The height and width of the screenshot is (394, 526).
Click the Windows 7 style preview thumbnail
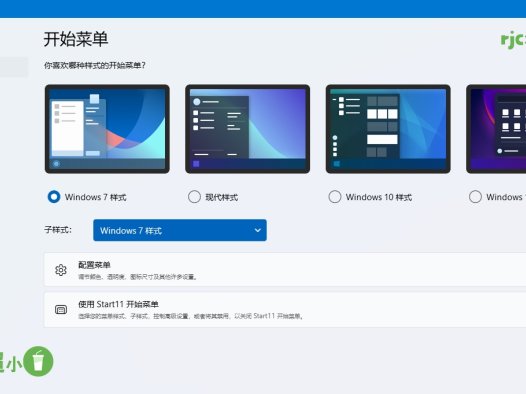pyautogui.click(x=107, y=129)
